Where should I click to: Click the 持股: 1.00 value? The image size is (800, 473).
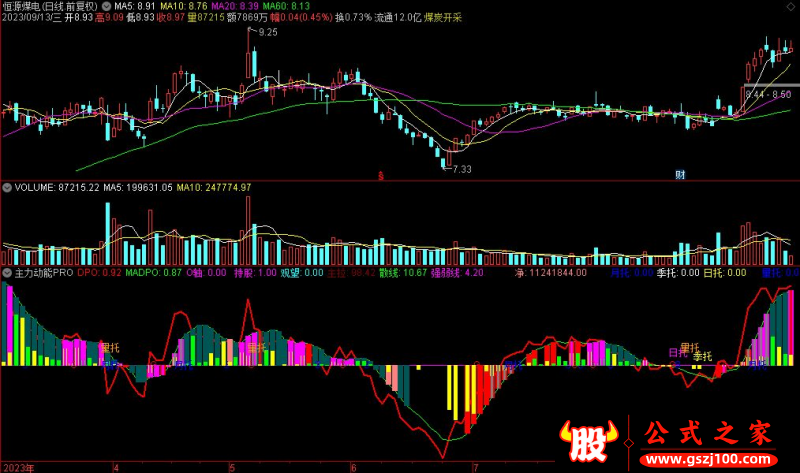tap(255, 273)
